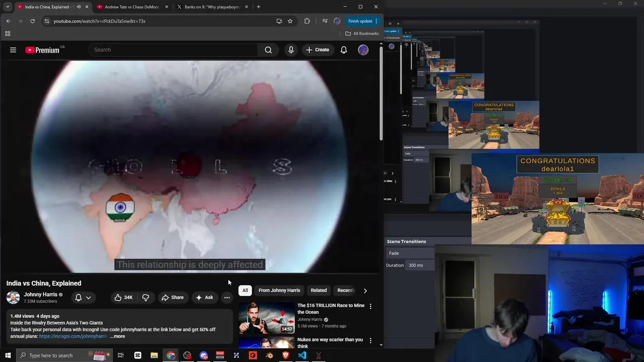This screenshot has width=644, height=362.
Task: Open Brave browser from the taskbar
Action: tap(286, 355)
